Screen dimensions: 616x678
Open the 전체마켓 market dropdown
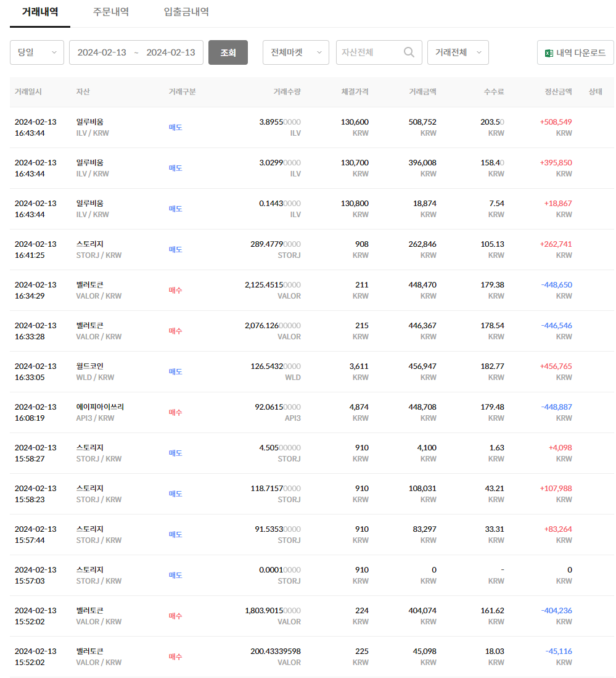296,52
